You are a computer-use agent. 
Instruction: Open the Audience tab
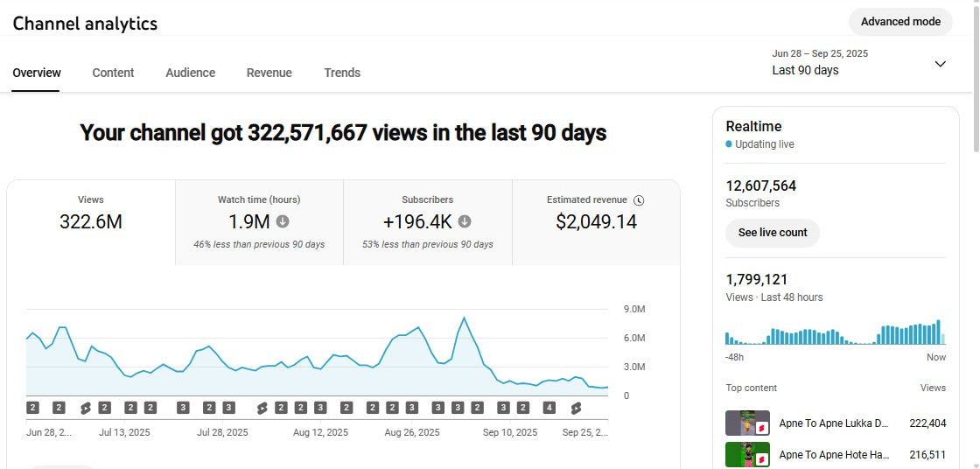point(190,73)
